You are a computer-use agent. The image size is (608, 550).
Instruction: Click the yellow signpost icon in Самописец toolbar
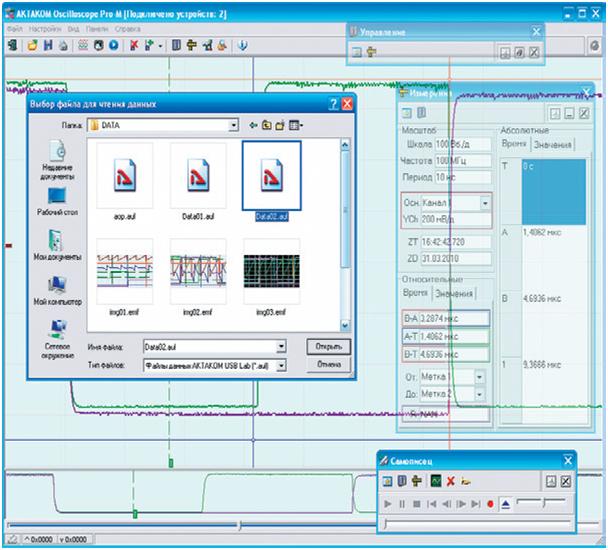coord(417,481)
